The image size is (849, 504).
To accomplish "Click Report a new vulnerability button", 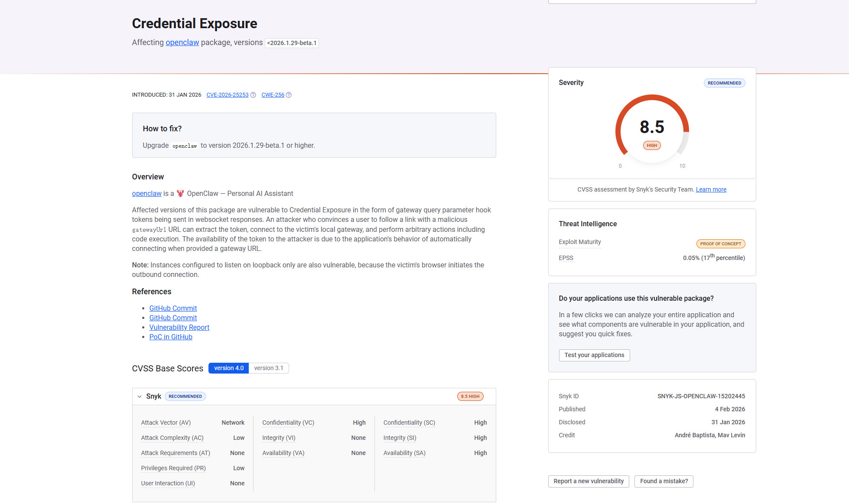I will click(588, 481).
